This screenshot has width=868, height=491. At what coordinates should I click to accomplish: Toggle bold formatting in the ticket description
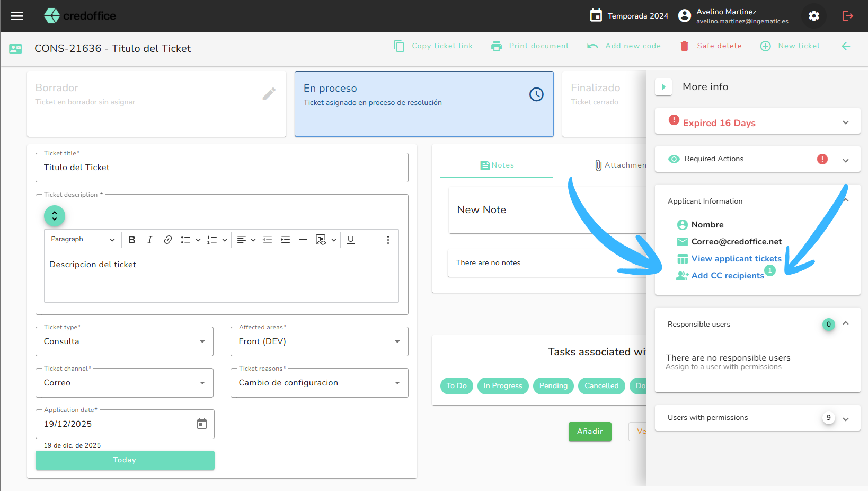[131, 240]
